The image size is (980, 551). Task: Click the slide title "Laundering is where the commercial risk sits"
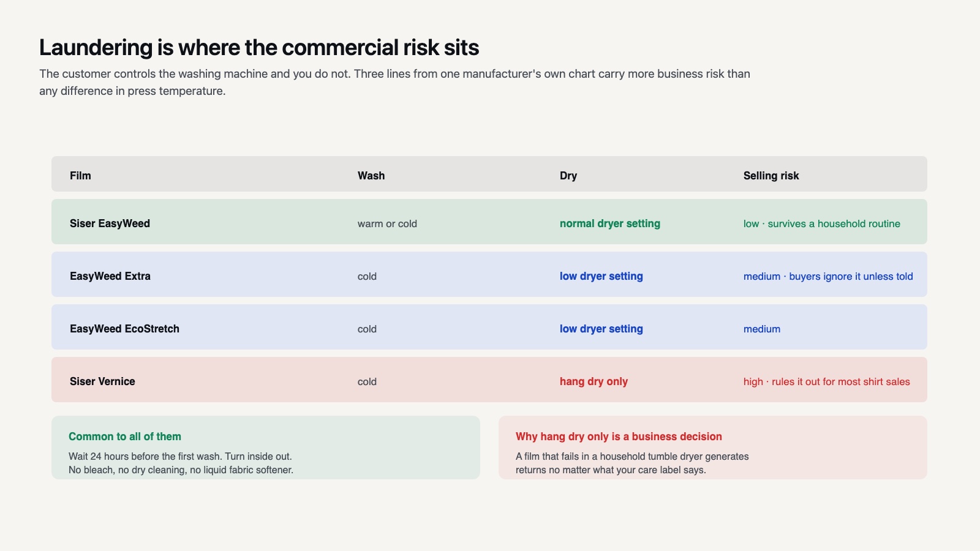click(259, 48)
